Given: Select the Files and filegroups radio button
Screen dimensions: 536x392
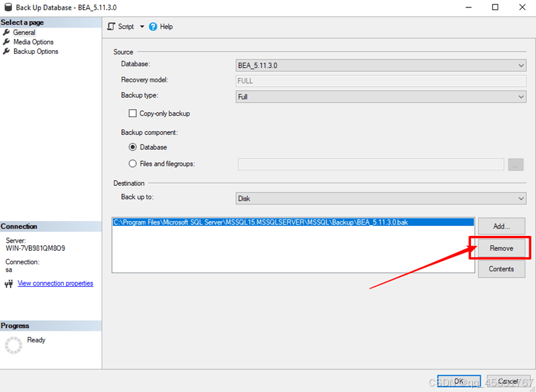Looking at the screenshot, I should point(133,163).
